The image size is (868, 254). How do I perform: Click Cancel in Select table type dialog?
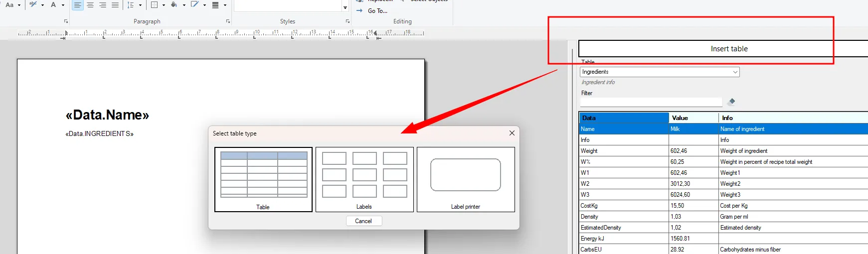click(363, 221)
